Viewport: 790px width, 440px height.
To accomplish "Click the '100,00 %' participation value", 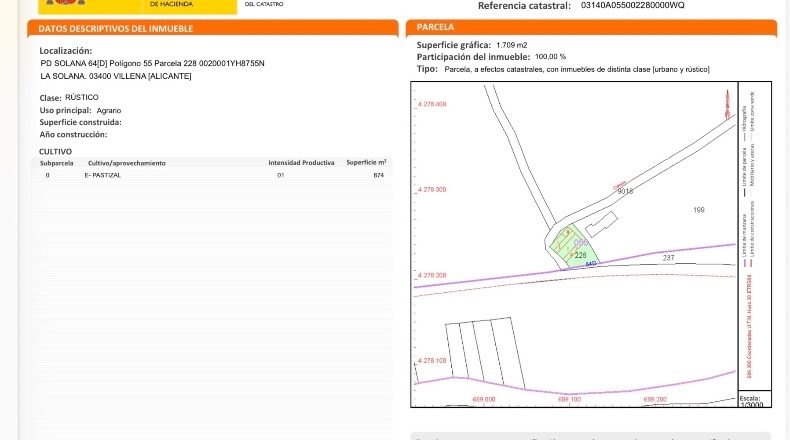I will click(x=550, y=57).
